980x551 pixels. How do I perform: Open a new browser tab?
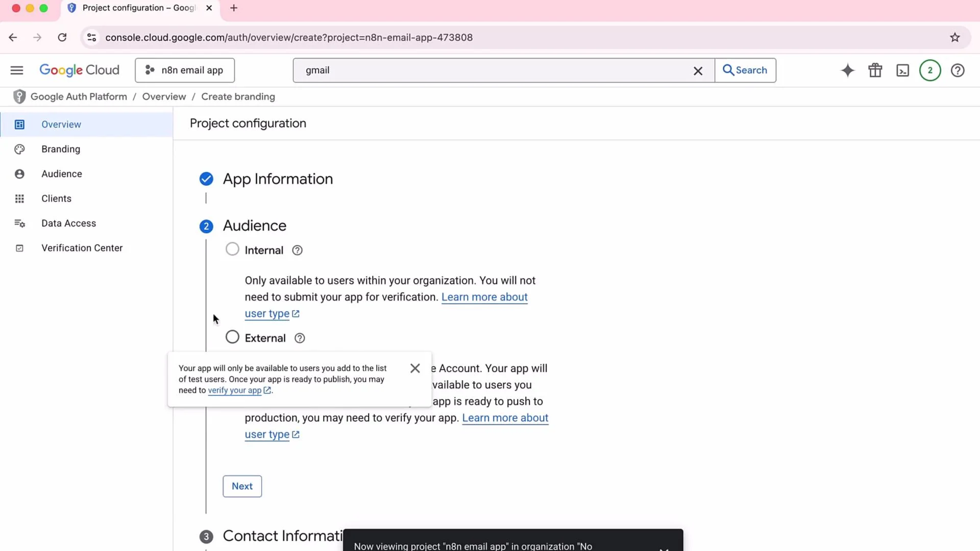click(x=234, y=8)
